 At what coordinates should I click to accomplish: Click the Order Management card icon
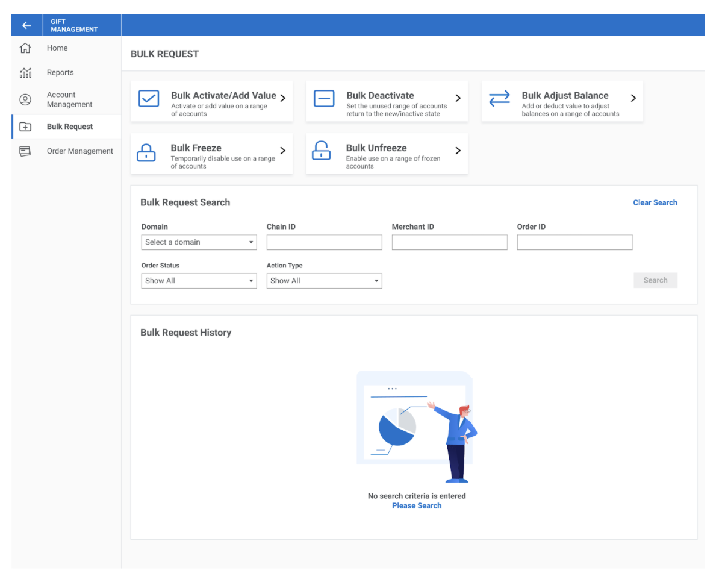coord(25,151)
